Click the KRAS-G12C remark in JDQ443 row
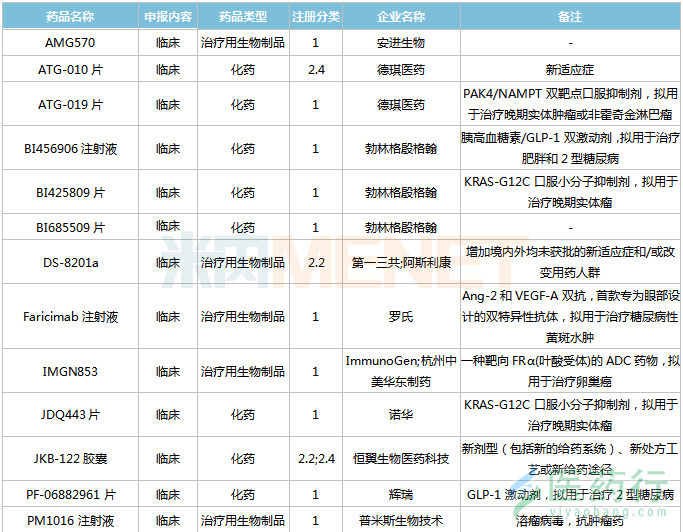 (570, 414)
